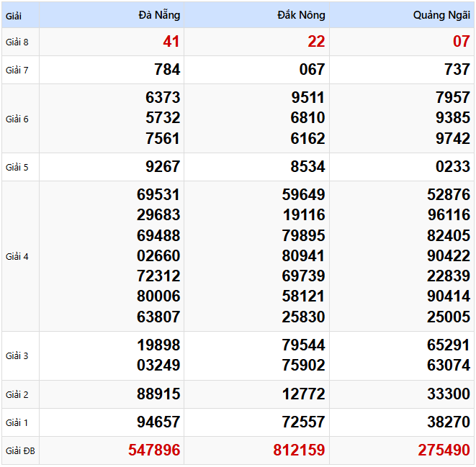Viewport: 476px width, 467px height.
Task: Click the Giải 8 row label
Action: 17,42
